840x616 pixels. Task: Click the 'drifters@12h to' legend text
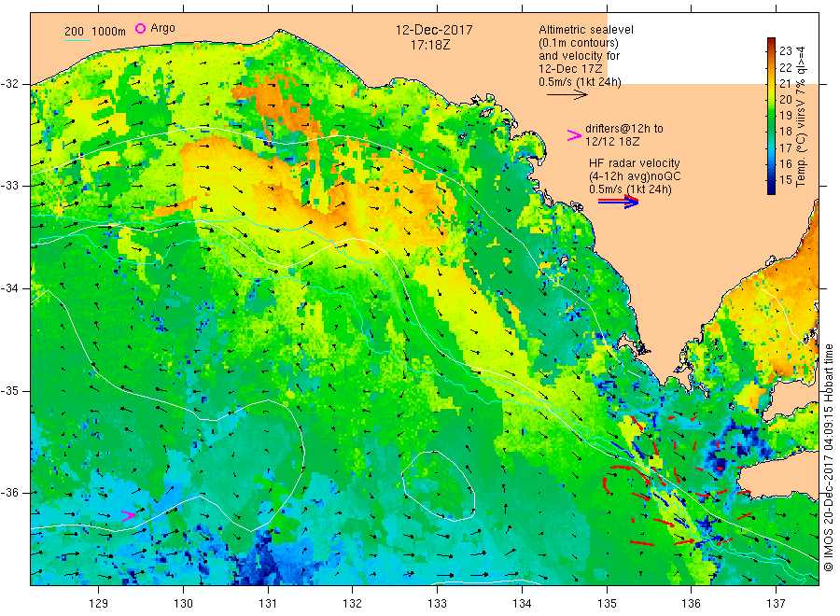[624, 129]
